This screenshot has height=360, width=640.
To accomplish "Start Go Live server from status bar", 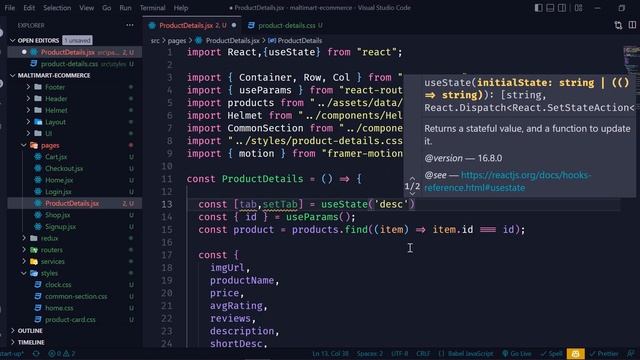I will pos(517,354).
